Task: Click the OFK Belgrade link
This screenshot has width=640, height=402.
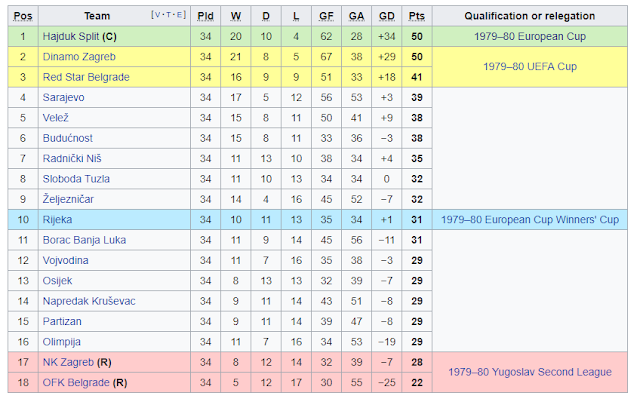Action: pyautogui.click(x=76, y=383)
